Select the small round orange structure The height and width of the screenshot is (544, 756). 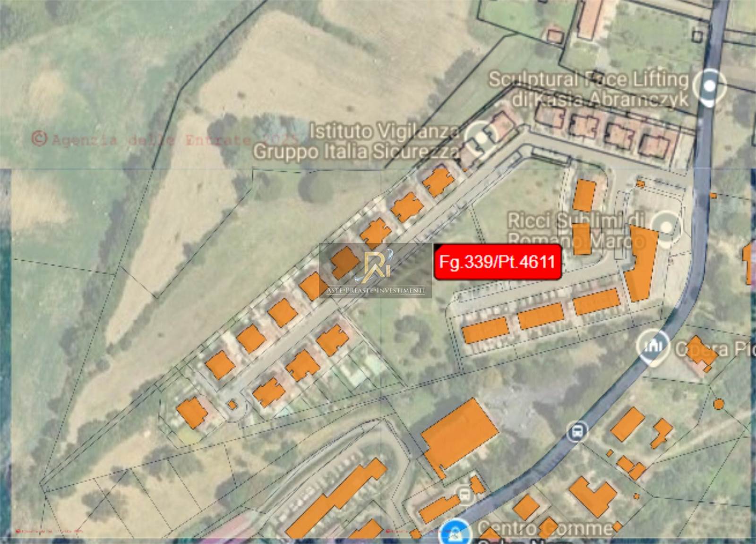[x=718, y=404]
